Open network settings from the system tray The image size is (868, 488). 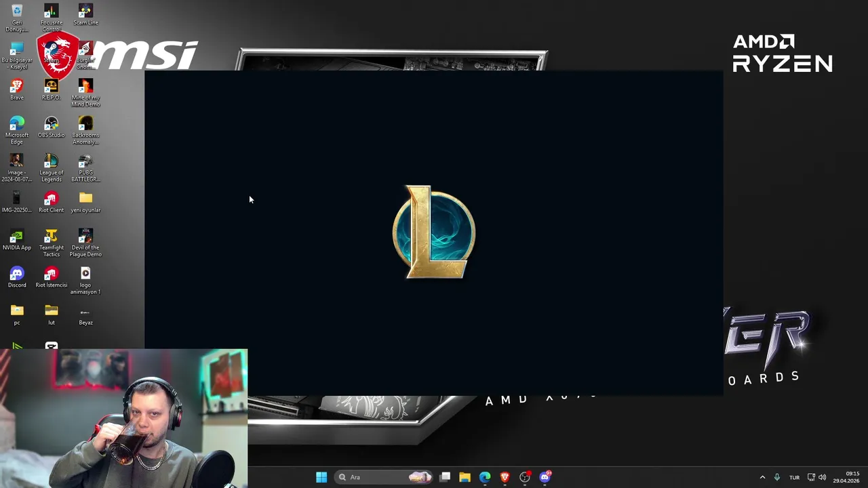point(811,477)
